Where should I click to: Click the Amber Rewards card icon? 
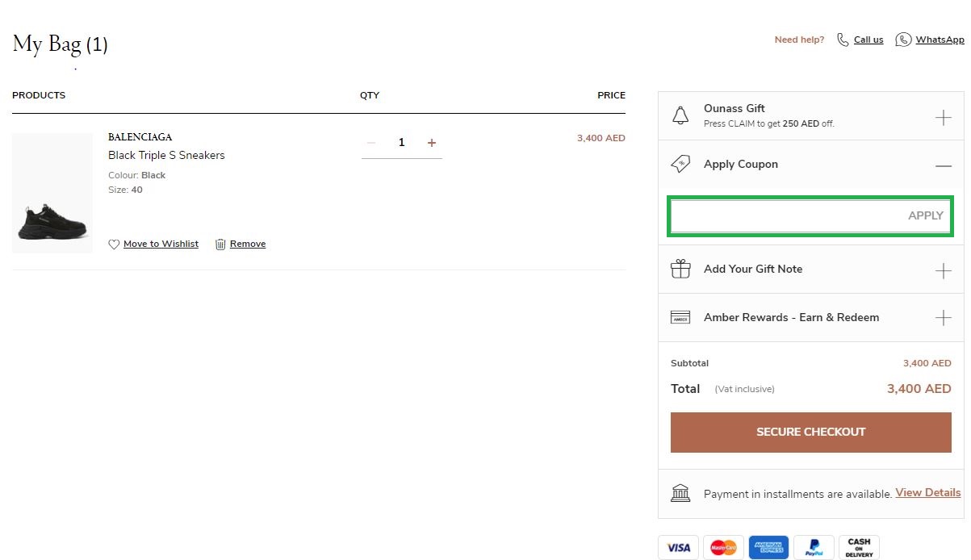680,317
